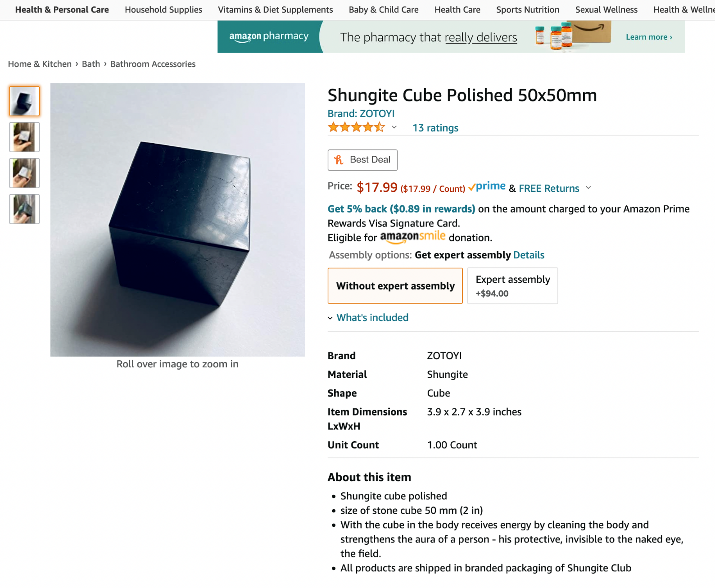This screenshot has width=715, height=588.
Task: Click the Honey Best Deal icon
Action: coord(339,160)
